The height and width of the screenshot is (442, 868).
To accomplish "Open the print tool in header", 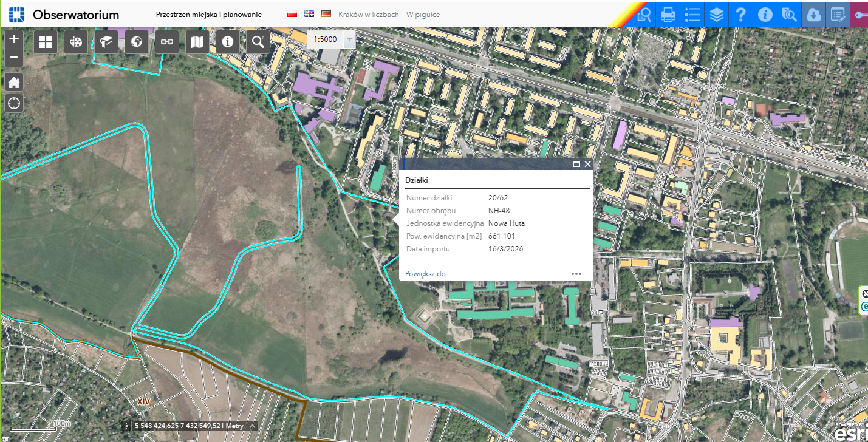I will tap(668, 14).
